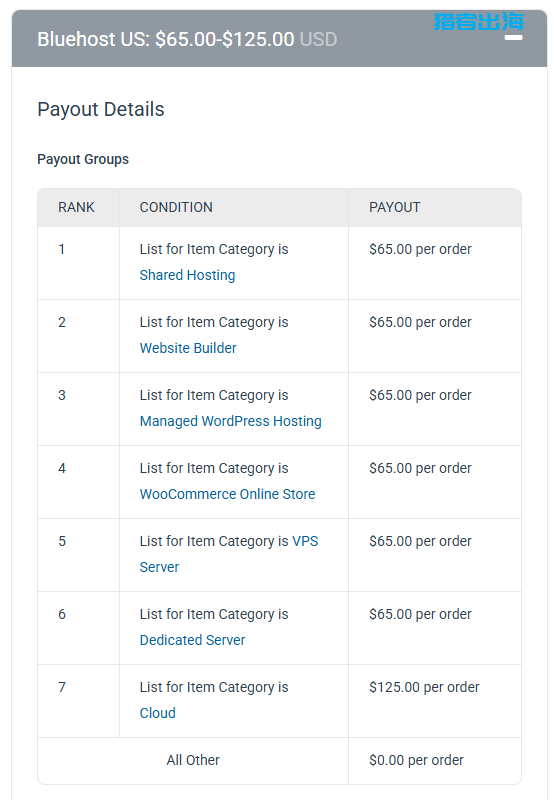This screenshot has width=554, height=800.
Task: Click the PAYOUT column header
Action: [395, 207]
